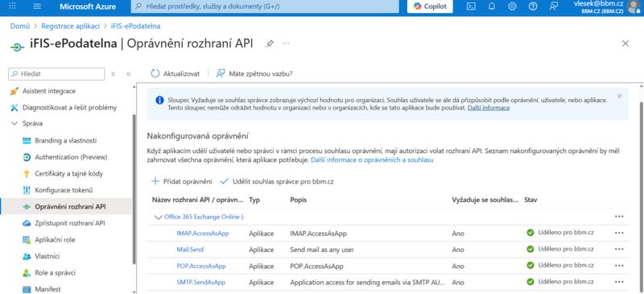Open Branding a vlastnosti
Screen dimensions: 644x294
(66, 141)
